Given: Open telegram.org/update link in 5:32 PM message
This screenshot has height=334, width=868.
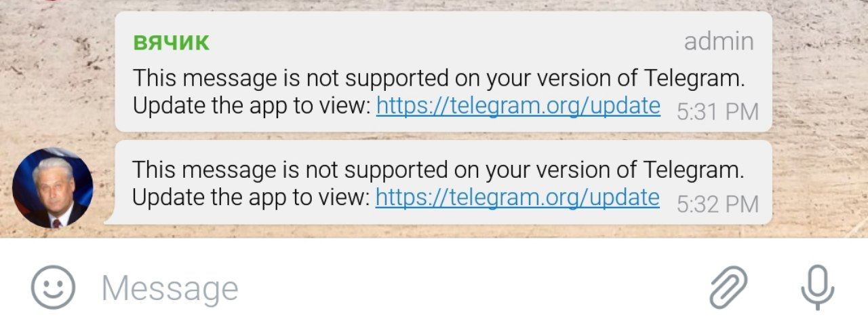Looking at the screenshot, I should 517,198.
